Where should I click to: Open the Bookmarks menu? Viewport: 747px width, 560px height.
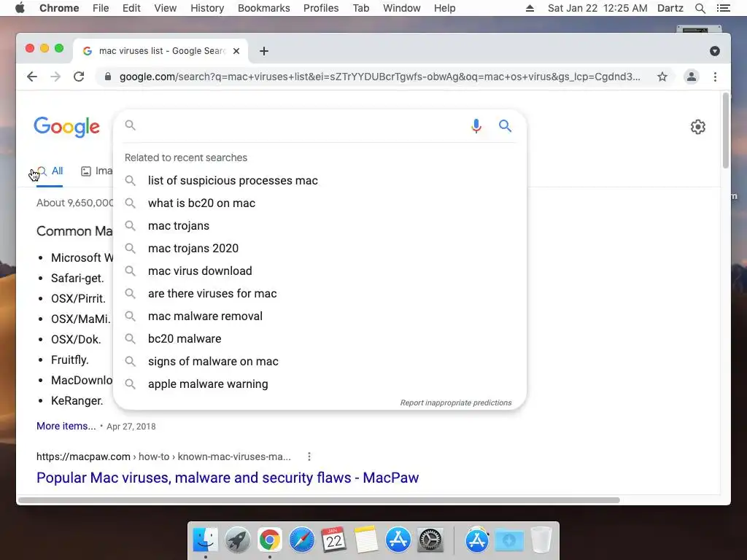[x=264, y=8]
